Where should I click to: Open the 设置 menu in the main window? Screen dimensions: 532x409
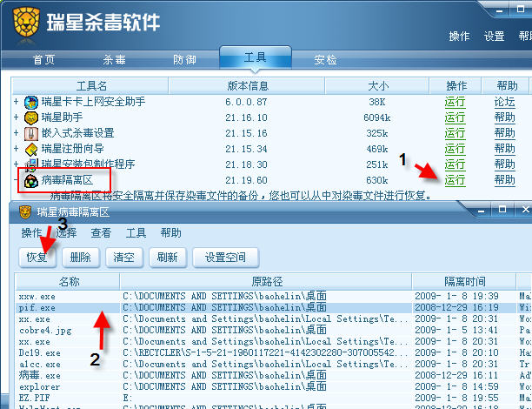pyautogui.click(x=494, y=36)
